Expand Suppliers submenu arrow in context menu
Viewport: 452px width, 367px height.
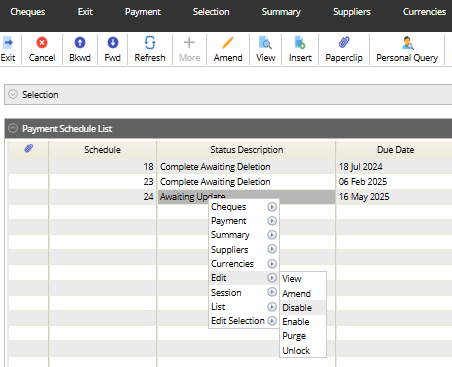pos(272,249)
